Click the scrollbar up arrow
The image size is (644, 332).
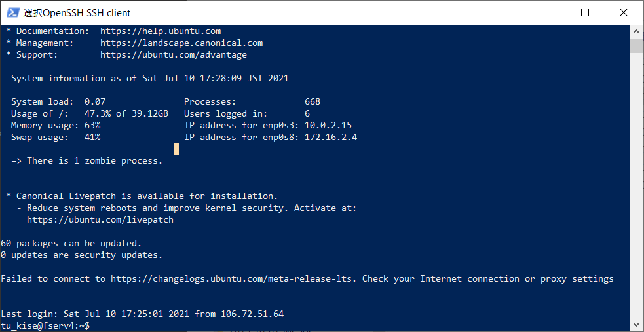point(636,31)
